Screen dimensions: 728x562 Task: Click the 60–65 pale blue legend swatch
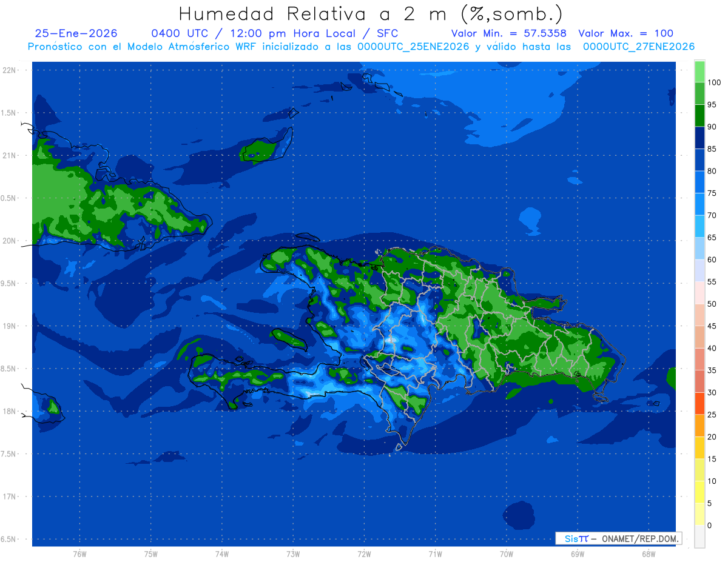coord(699,249)
